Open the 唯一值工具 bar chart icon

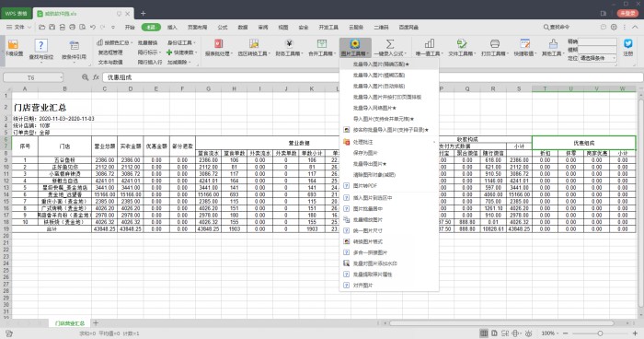click(x=430, y=43)
